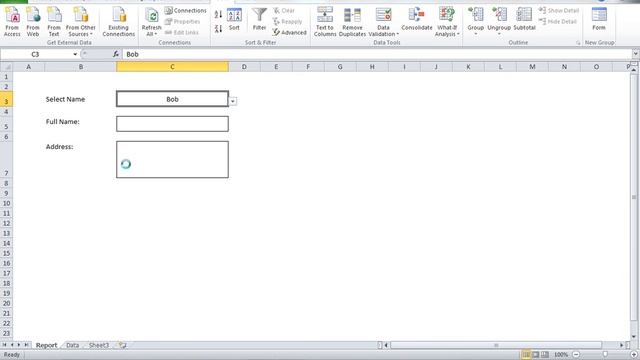640x360 pixels.
Task: Click the 100% zoom level
Action: click(561, 355)
